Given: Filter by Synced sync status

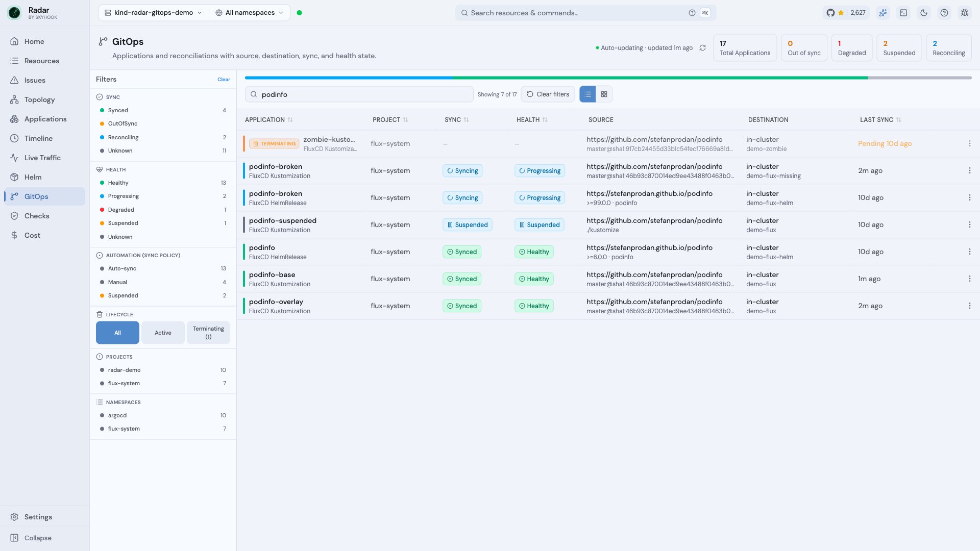Looking at the screenshot, I should tap(163, 110).
